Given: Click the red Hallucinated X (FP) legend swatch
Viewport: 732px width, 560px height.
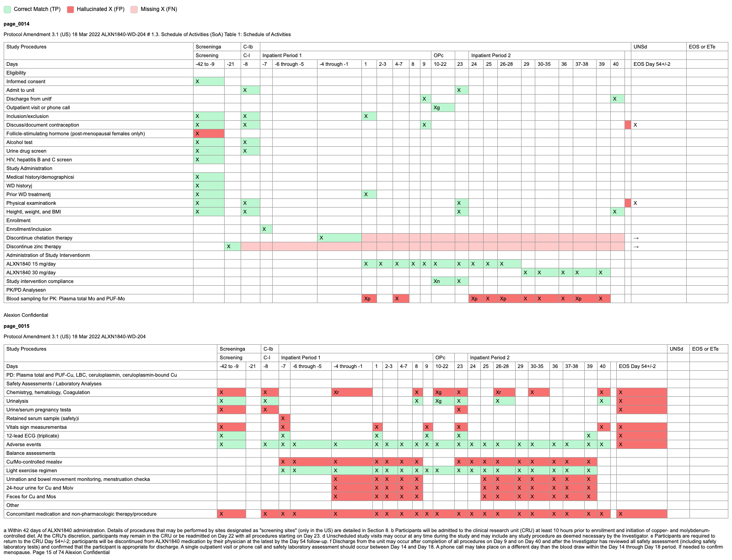Looking at the screenshot, I should 70,9.
